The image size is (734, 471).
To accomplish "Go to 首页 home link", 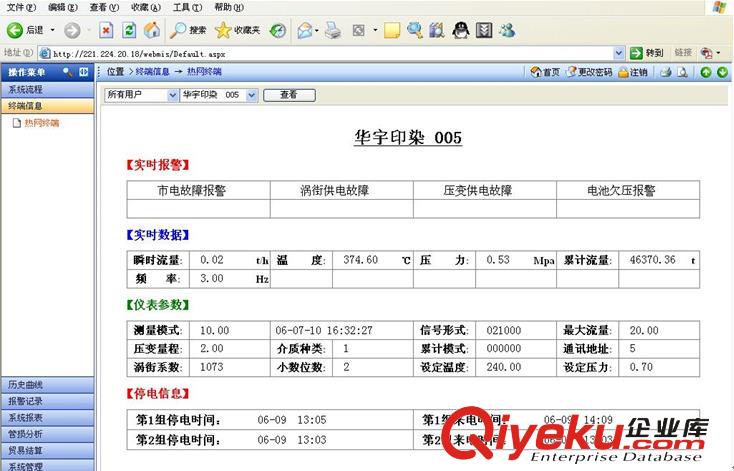I will point(545,72).
